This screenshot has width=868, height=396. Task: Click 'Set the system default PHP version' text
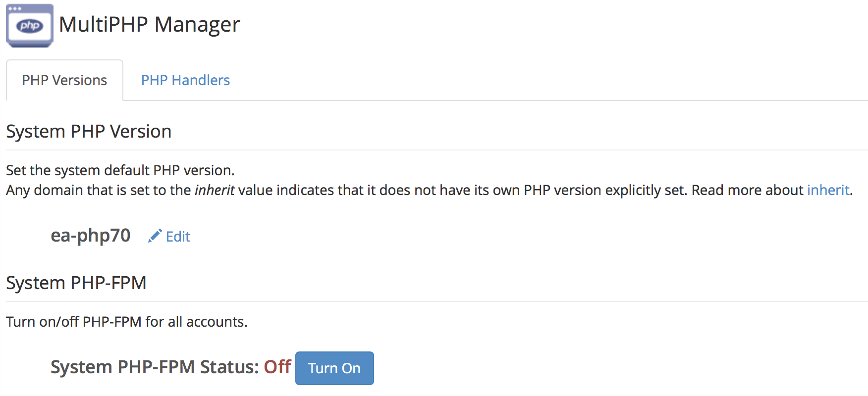pyautogui.click(x=120, y=170)
